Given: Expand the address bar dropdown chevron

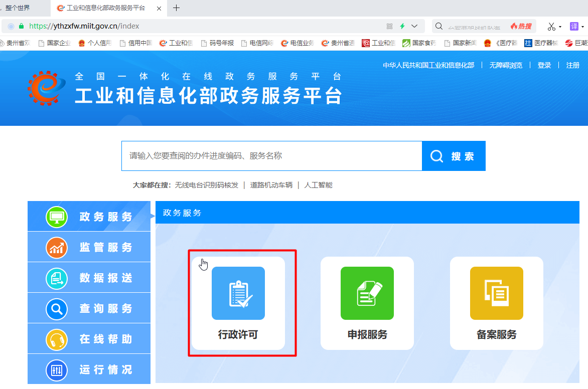Looking at the screenshot, I should pyautogui.click(x=414, y=26).
